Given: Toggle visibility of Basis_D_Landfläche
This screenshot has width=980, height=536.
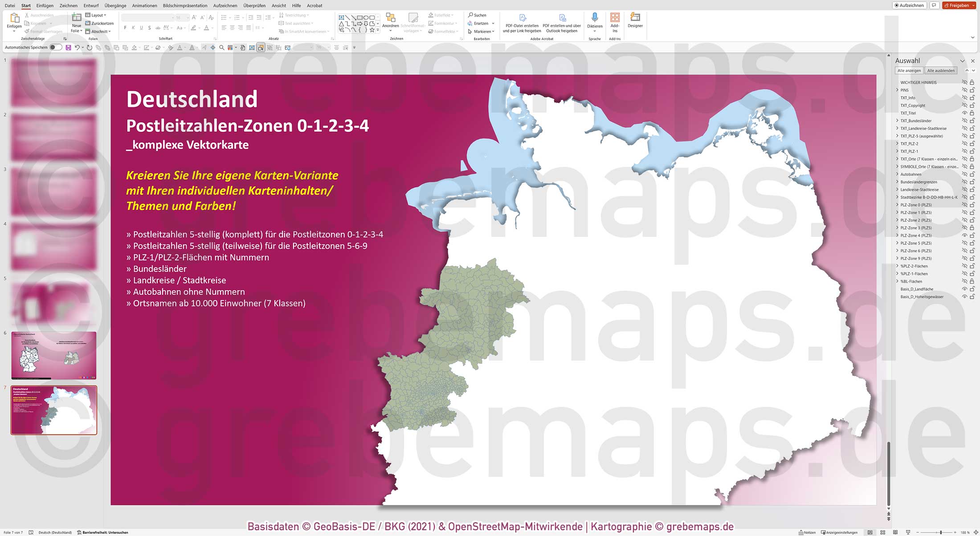Looking at the screenshot, I should pos(964,288).
